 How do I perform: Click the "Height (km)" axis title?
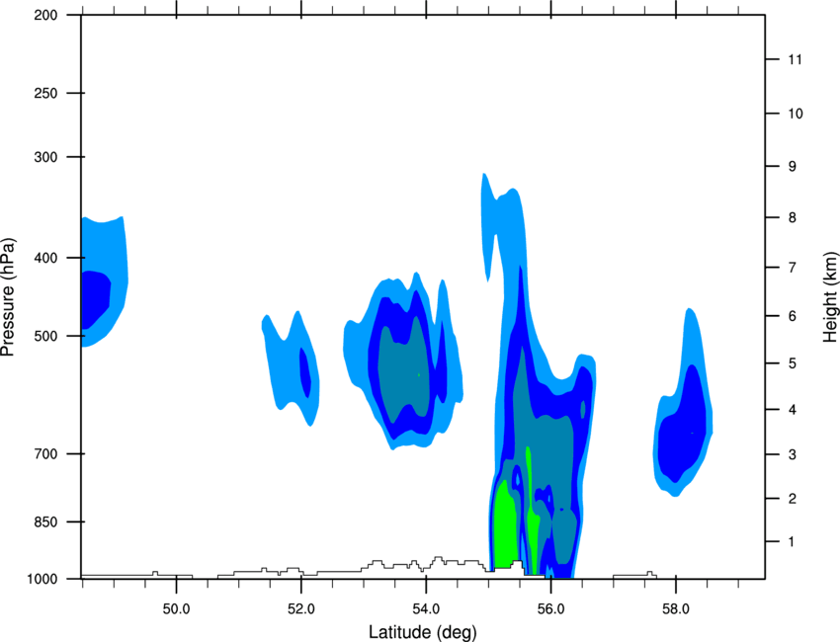(830, 296)
